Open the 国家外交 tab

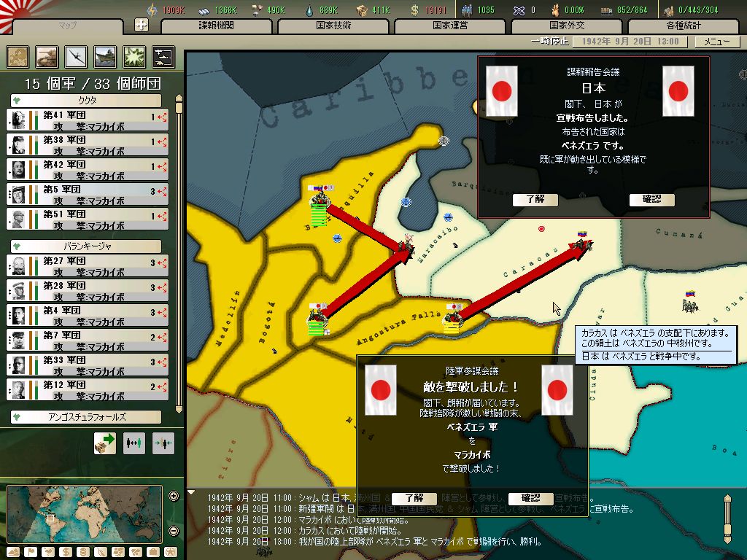tap(567, 26)
